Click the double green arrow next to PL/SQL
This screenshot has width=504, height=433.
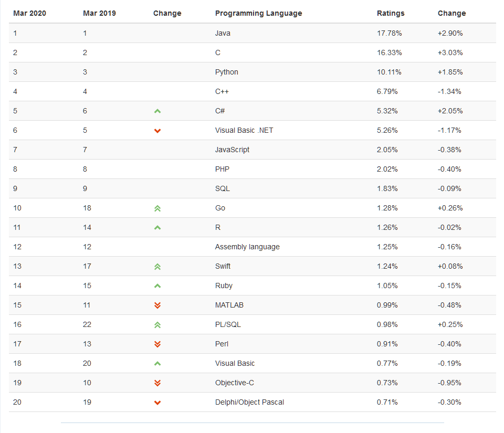pos(157,325)
